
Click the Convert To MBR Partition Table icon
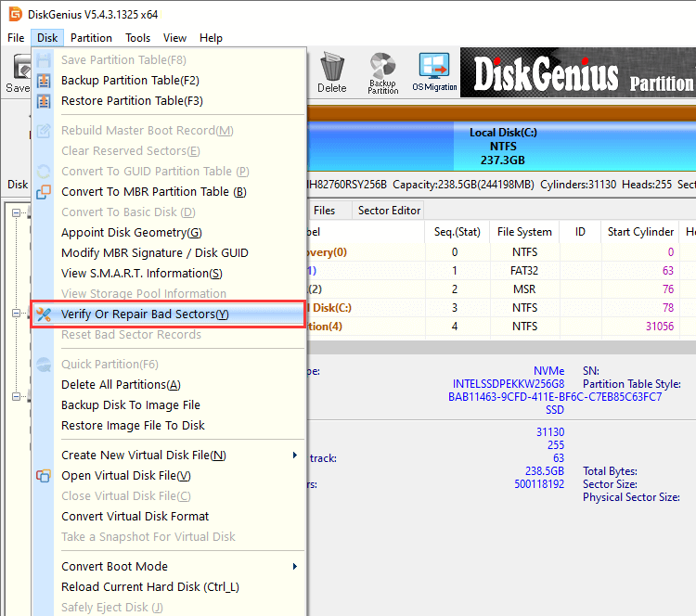(x=44, y=192)
